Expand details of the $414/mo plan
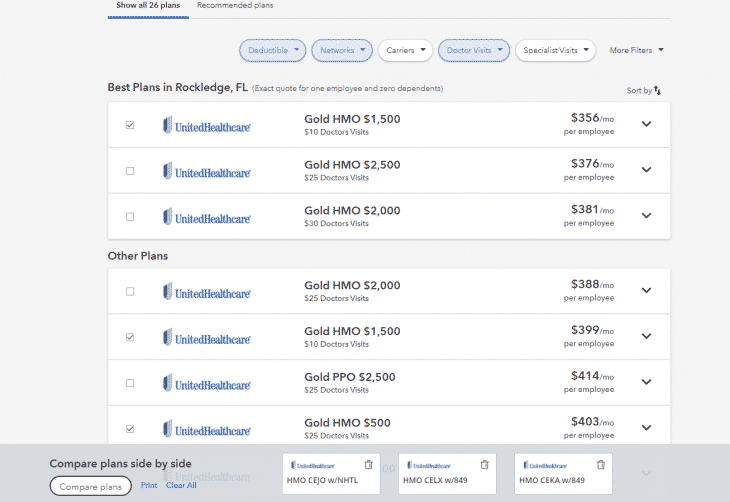 click(x=646, y=381)
